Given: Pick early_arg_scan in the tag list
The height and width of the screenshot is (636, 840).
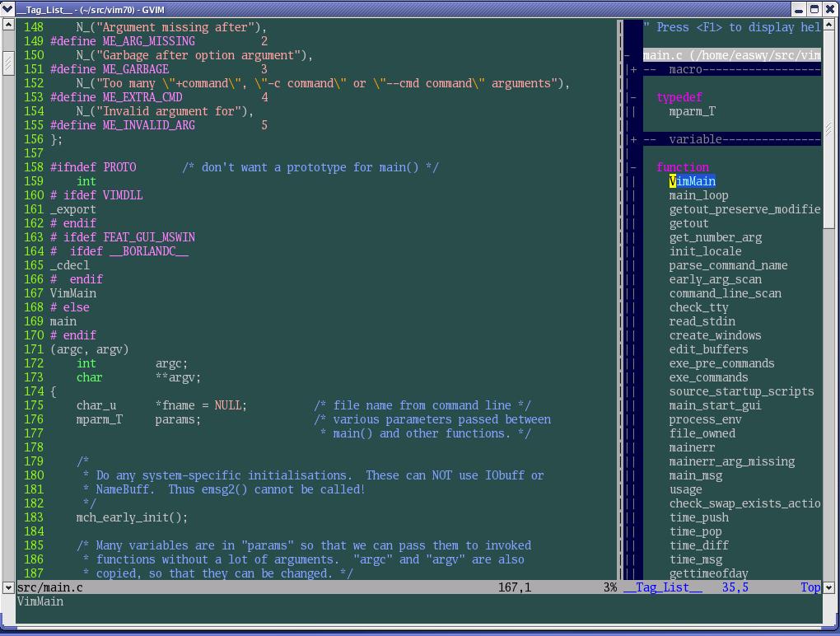Looking at the screenshot, I should pyautogui.click(x=715, y=279).
